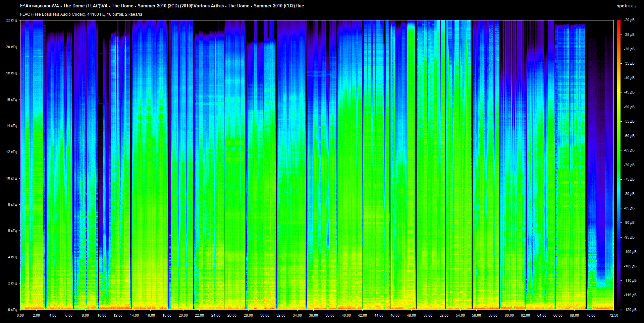Click the -20 дБ scale label

(629, 20)
